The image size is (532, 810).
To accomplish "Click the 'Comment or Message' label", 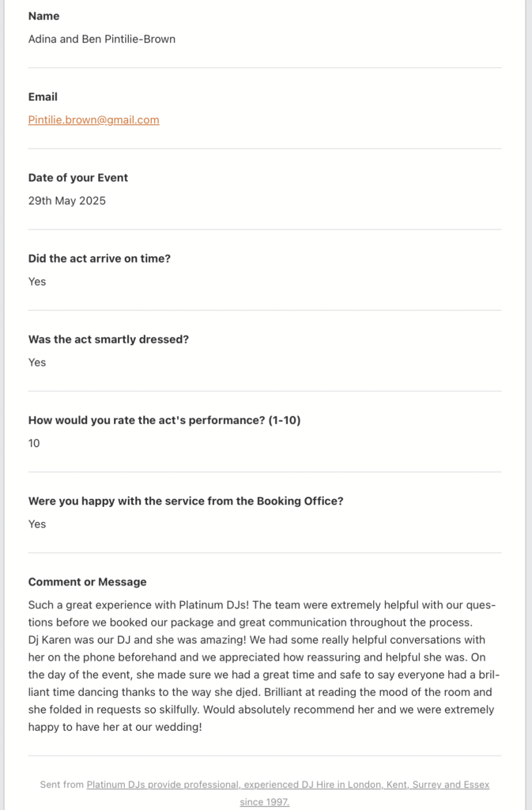I will [x=87, y=581].
